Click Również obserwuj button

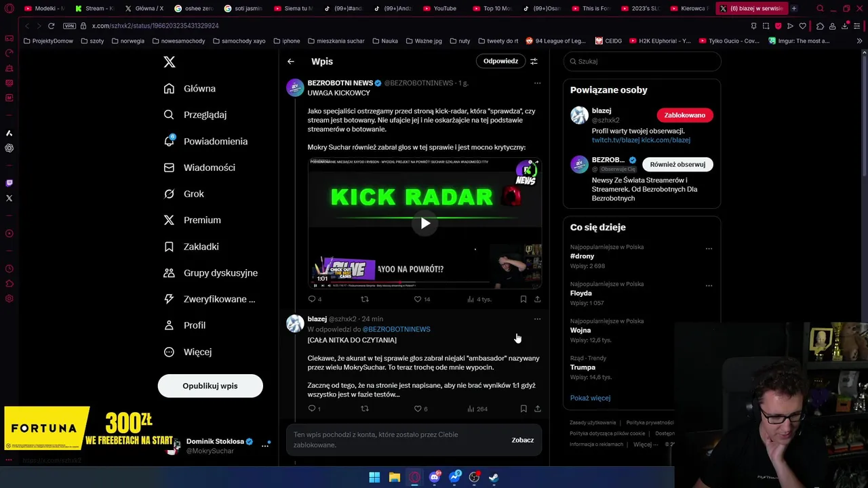pyautogui.click(x=677, y=165)
